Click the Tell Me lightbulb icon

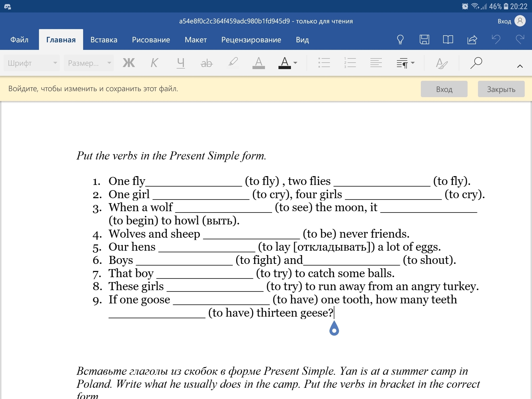(400, 40)
